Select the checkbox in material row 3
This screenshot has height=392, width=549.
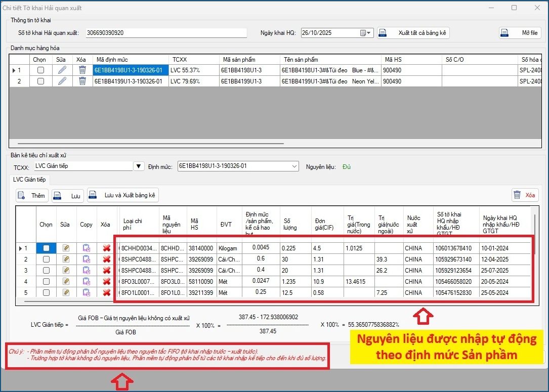click(47, 271)
